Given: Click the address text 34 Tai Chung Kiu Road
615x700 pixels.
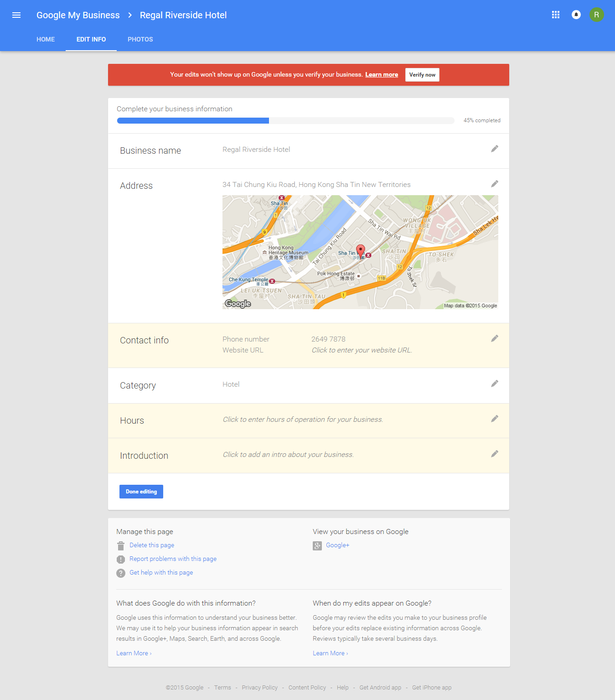Looking at the screenshot, I should 316,185.
